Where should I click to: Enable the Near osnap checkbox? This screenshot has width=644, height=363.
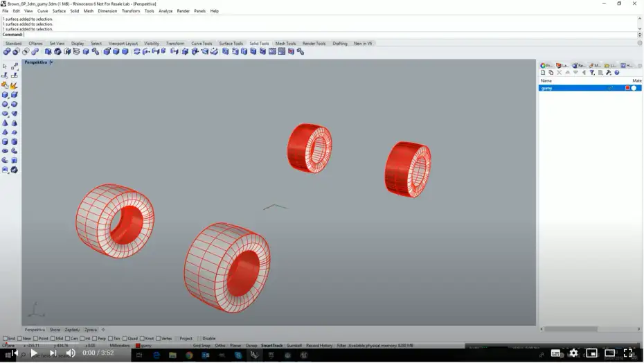[19, 339]
